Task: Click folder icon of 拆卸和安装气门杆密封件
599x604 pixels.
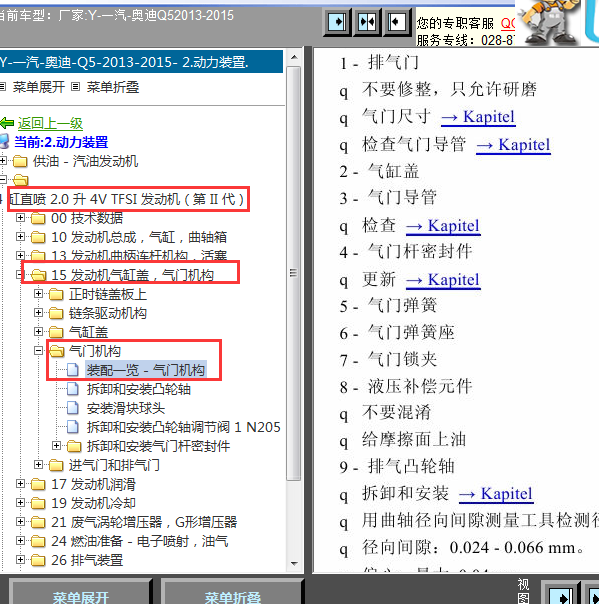Action: click(74, 446)
